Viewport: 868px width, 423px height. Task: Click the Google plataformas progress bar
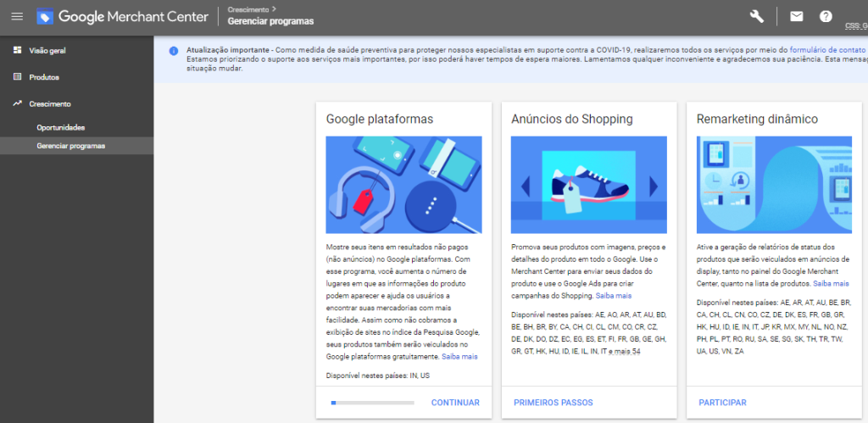[372, 403]
